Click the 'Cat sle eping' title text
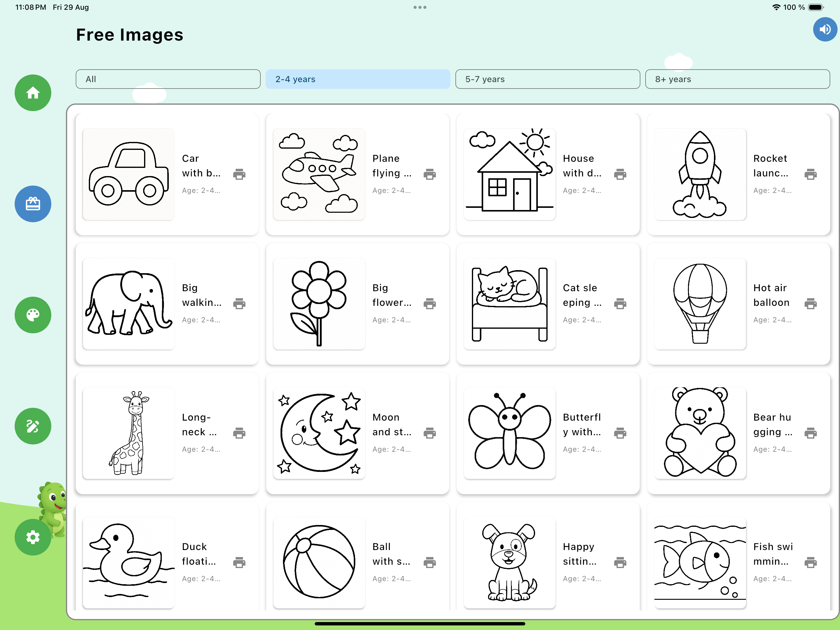840x630 pixels. tap(582, 295)
